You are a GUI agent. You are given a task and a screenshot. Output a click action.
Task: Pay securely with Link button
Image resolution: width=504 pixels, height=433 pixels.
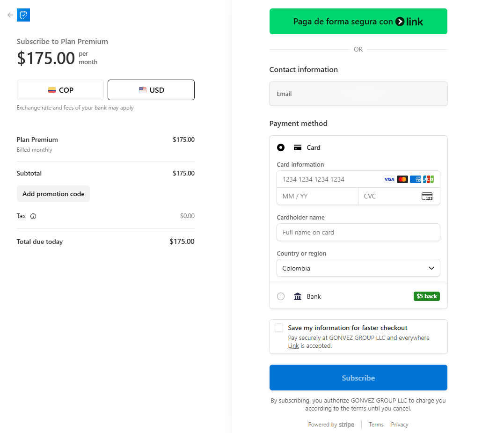tap(358, 21)
